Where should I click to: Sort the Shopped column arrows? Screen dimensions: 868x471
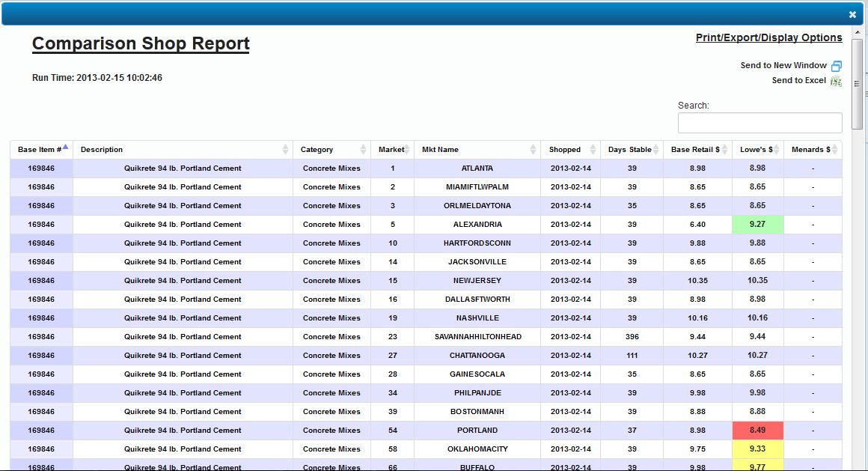[x=593, y=149]
